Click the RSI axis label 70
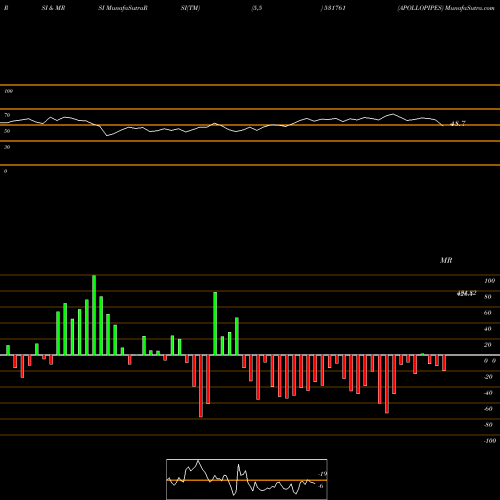Screen dimensions: 500x500 coord(7,115)
